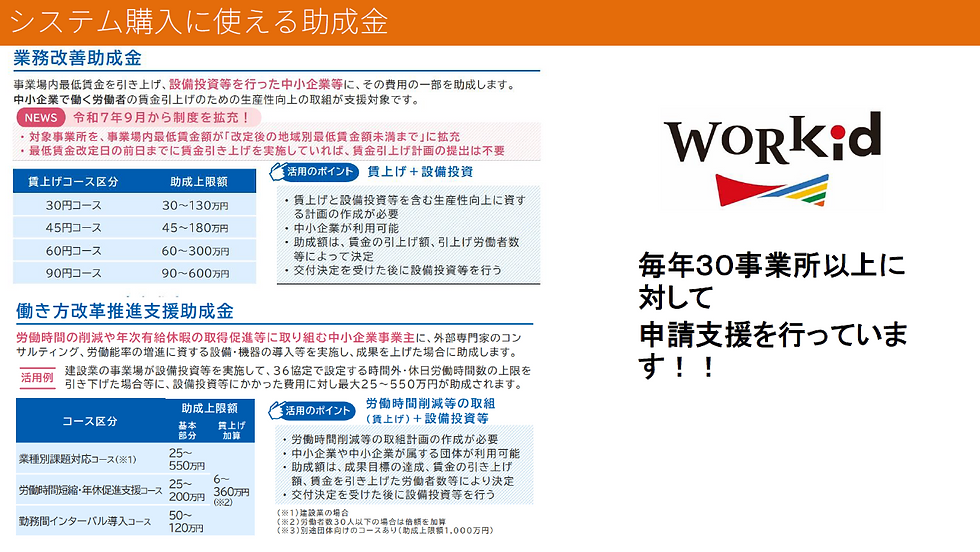The width and height of the screenshot is (980, 552).
Task: Click upper table's 助成上限額 header next to 賃上げコース区分
Action: 199,182
